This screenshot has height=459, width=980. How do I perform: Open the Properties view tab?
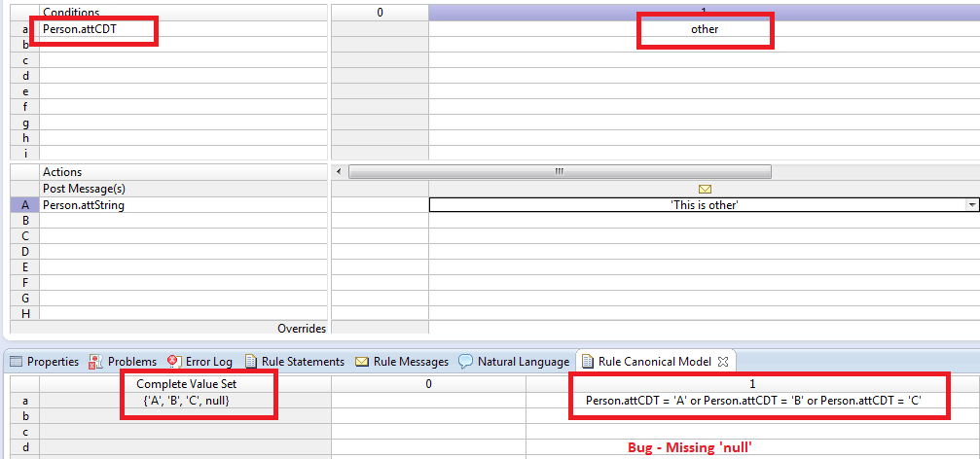[45, 362]
